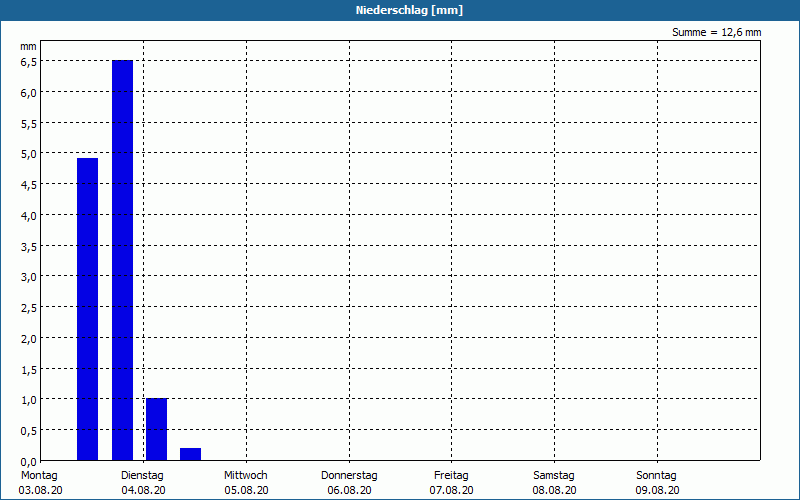Click the Freitag 07.08.20 axis label

pyautogui.click(x=451, y=483)
